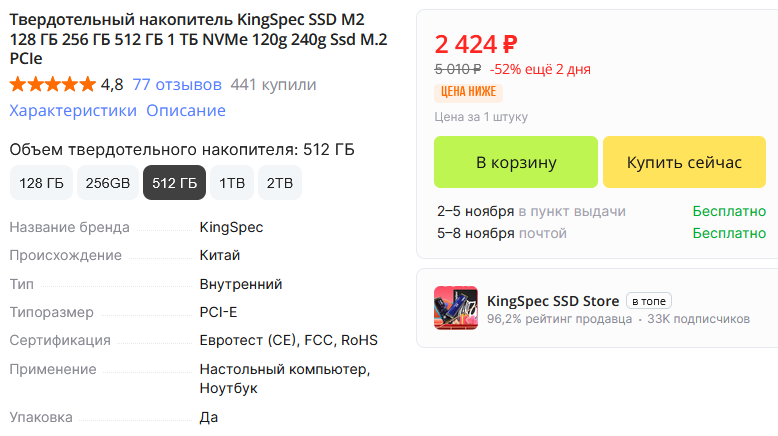Switch capacity to 2TB
The image size is (778, 436).
[x=280, y=183]
